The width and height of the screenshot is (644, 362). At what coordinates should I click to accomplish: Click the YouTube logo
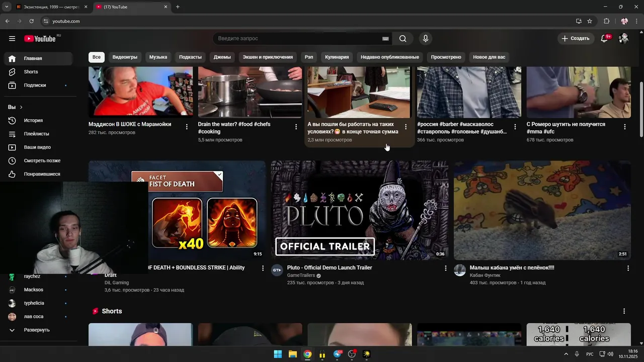pos(40,39)
